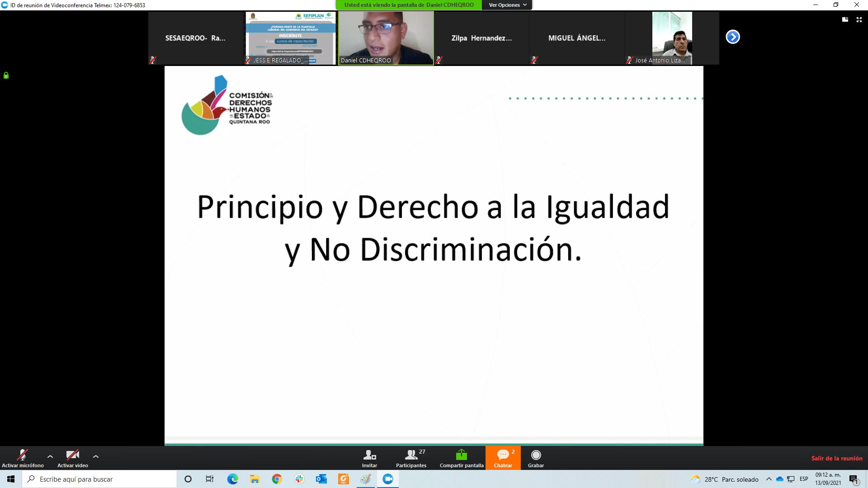Screen dimensions: 868x488
Task: Open weather widget 28°C Parc. soleado
Action: 725,479
